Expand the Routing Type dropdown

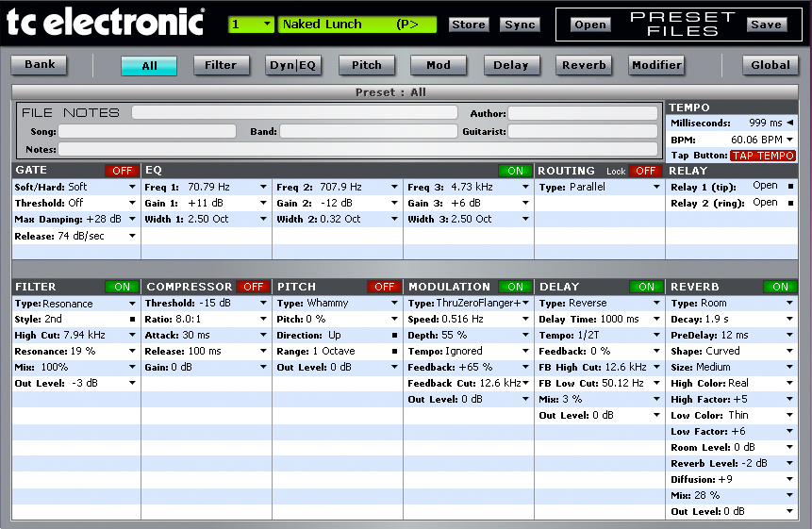coord(656,187)
